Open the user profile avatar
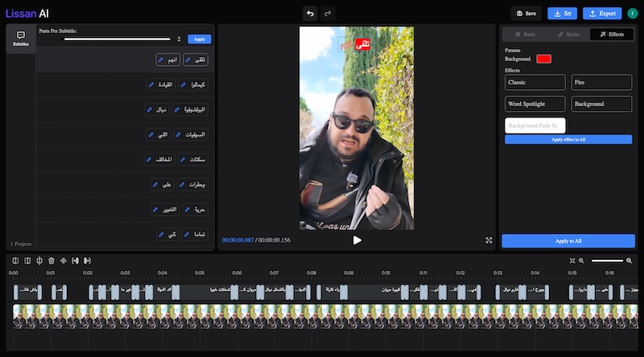Viewport: 644px width, 357px height. coord(633,13)
